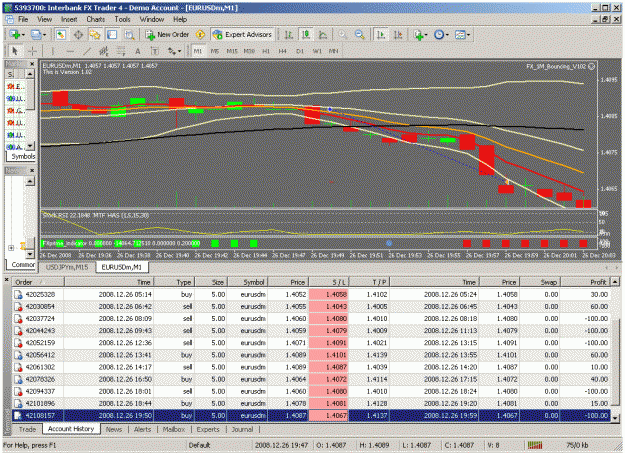Screen dimensions: 625x453
Task: Switch to the USDJPYm,M15 chart tab
Action: 67,267
